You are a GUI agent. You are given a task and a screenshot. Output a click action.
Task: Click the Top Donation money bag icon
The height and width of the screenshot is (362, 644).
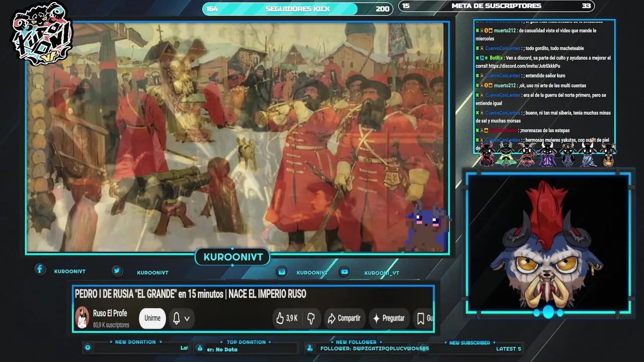tap(200, 348)
